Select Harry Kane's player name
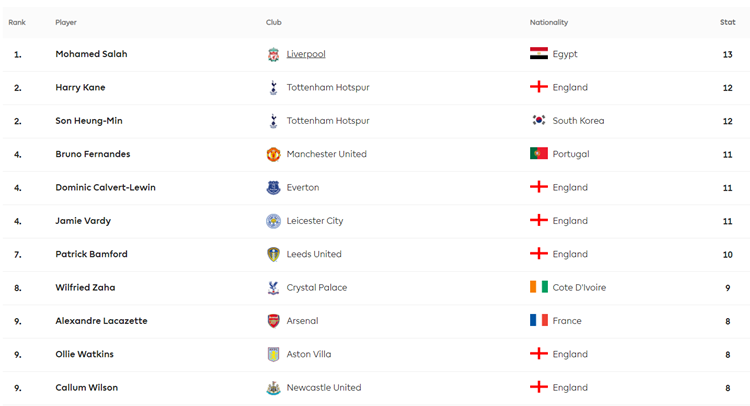The image size is (750, 406). pos(80,88)
